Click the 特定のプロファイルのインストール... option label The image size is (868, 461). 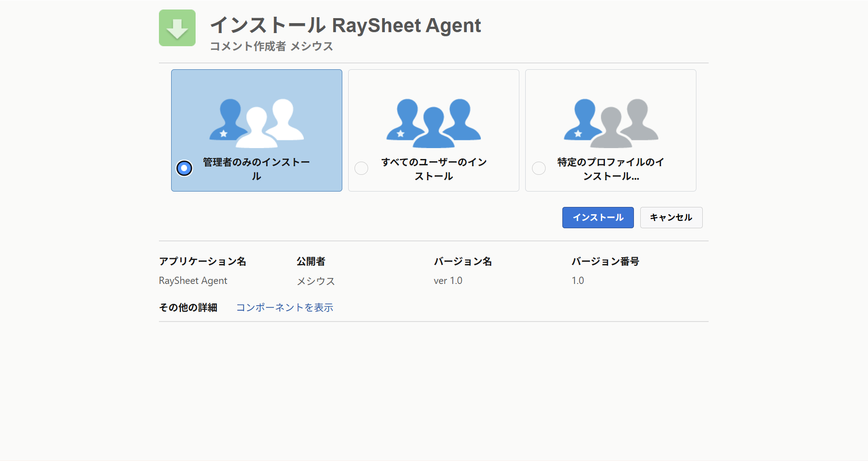coord(611,169)
